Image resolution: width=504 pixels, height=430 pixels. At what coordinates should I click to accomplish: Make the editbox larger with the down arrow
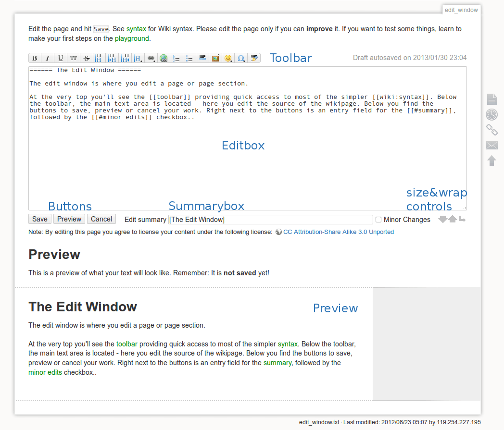coord(442,219)
